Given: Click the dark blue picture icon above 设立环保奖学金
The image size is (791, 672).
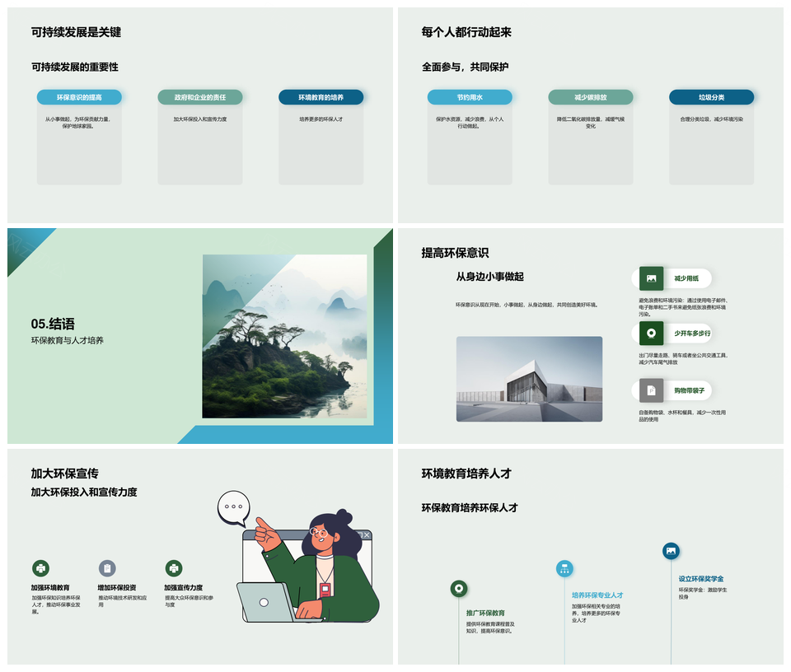Looking at the screenshot, I should click(x=671, y=550).
